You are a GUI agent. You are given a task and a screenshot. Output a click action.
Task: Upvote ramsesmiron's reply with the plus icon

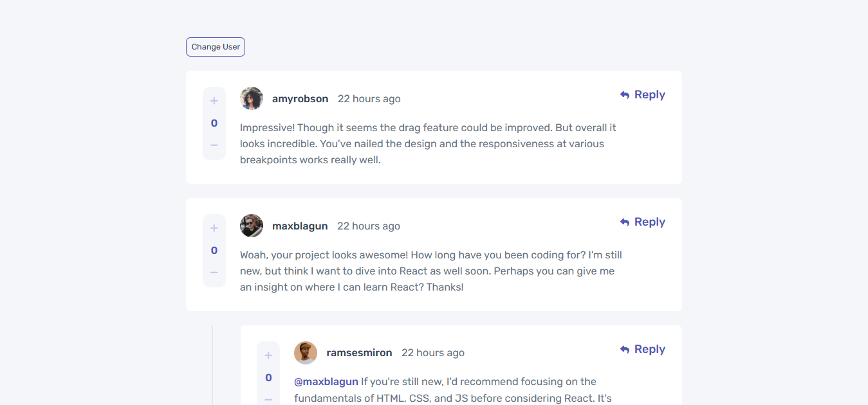coord(268,355)
